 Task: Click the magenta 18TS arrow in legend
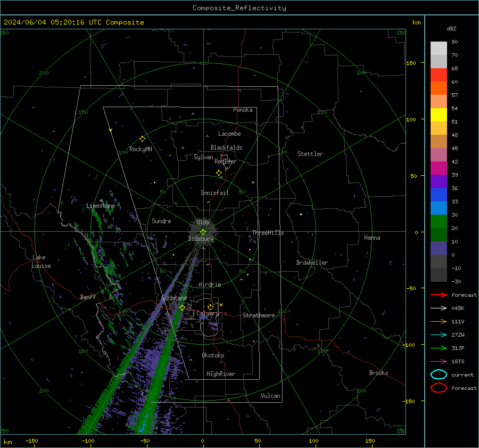pos(439,361)
